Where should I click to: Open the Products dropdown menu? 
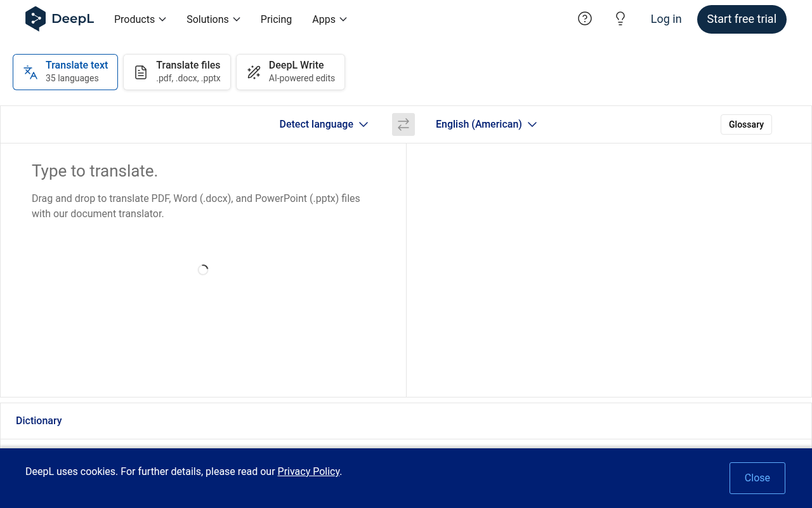click(x=140, y=20)
